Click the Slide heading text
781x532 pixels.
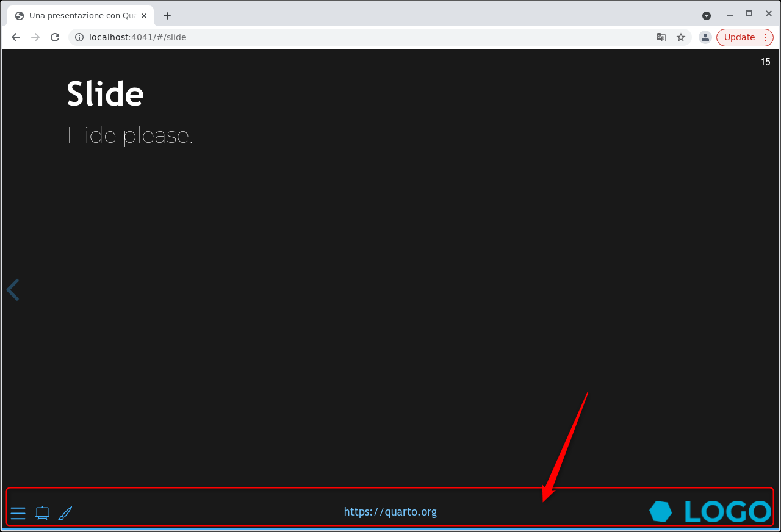(105, 94)
